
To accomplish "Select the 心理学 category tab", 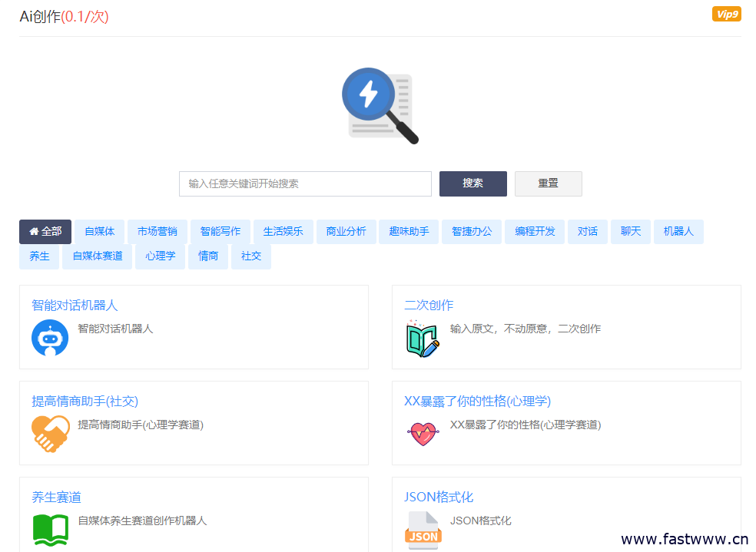I will (x=160, y=256).
